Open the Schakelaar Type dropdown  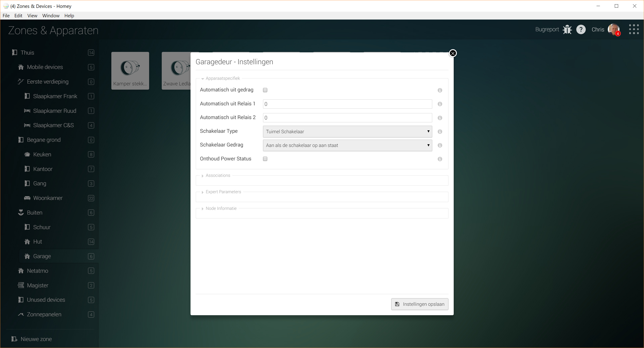pyautogui.click(x=347, y=132)
